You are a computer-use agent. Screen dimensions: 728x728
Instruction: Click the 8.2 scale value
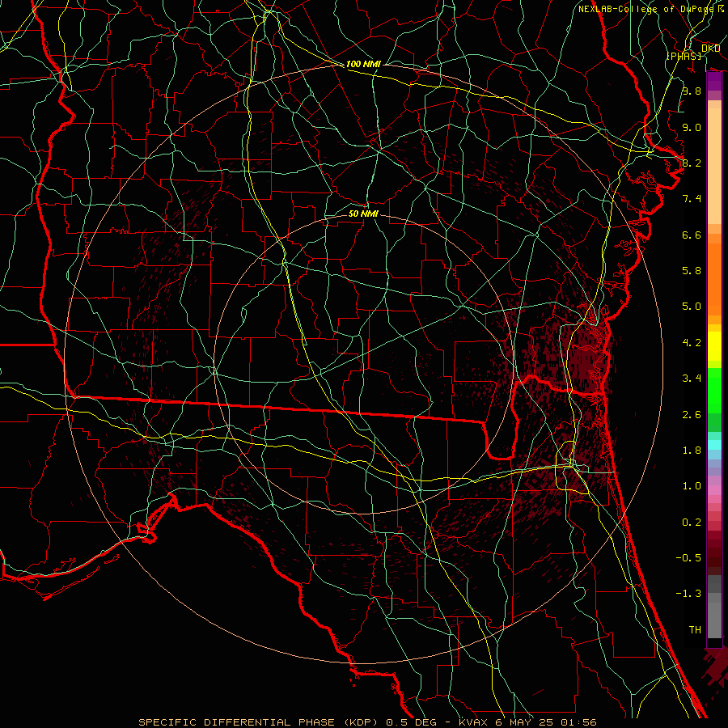tap(692, 163)
